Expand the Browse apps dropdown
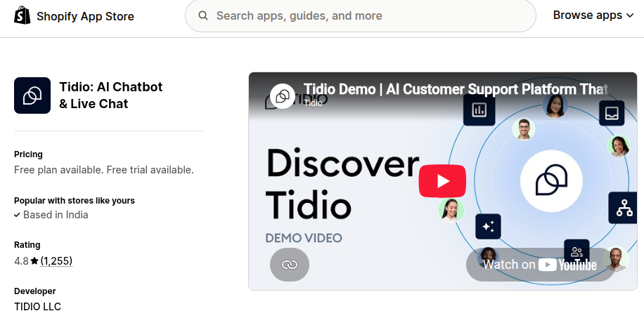 point(593,15)
